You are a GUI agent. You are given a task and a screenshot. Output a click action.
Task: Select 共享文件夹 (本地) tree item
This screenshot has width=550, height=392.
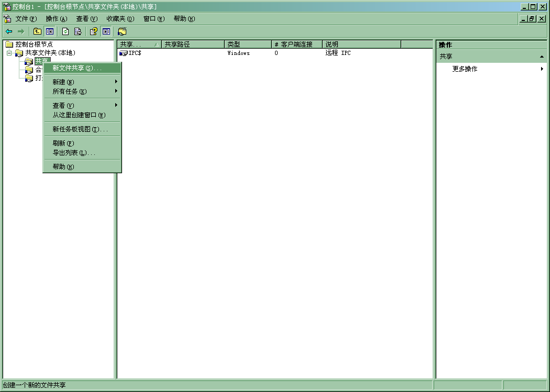click(50, 53)
